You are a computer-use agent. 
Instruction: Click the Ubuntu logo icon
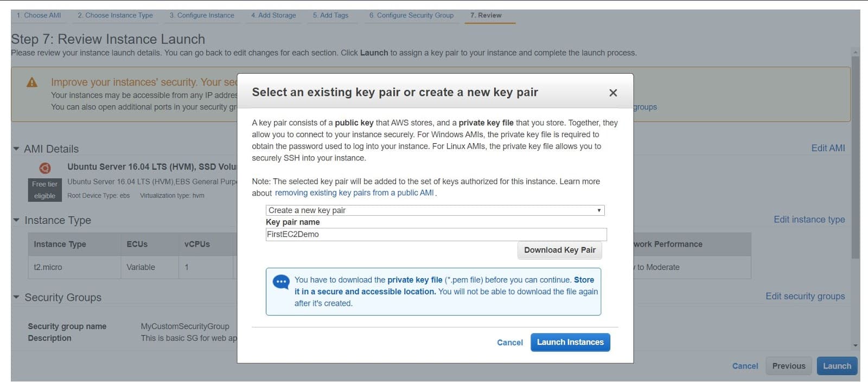[x=45, y=168]
